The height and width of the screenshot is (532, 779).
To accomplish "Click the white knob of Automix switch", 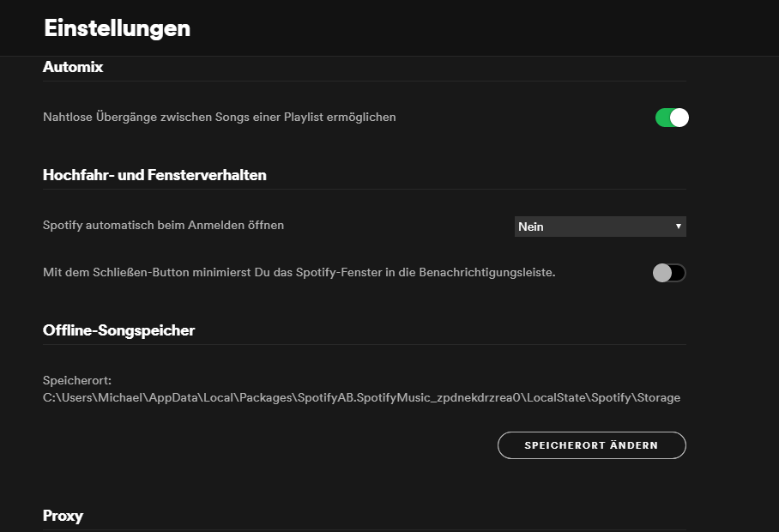I will tap(679, 118).
